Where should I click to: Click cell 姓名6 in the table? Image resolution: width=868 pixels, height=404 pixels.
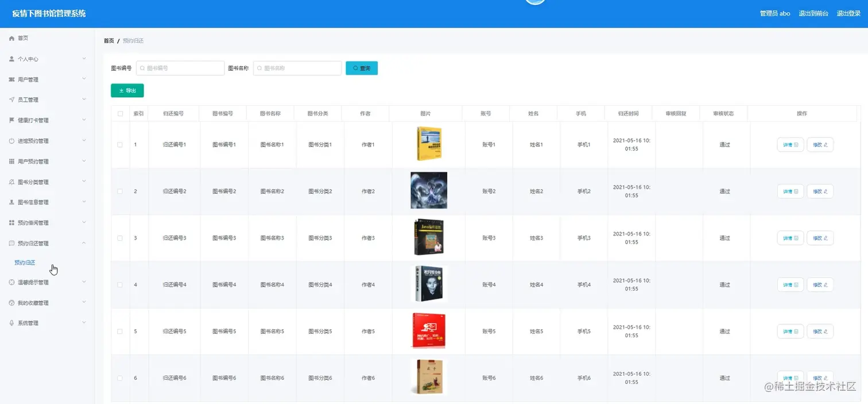pos(536,378)
